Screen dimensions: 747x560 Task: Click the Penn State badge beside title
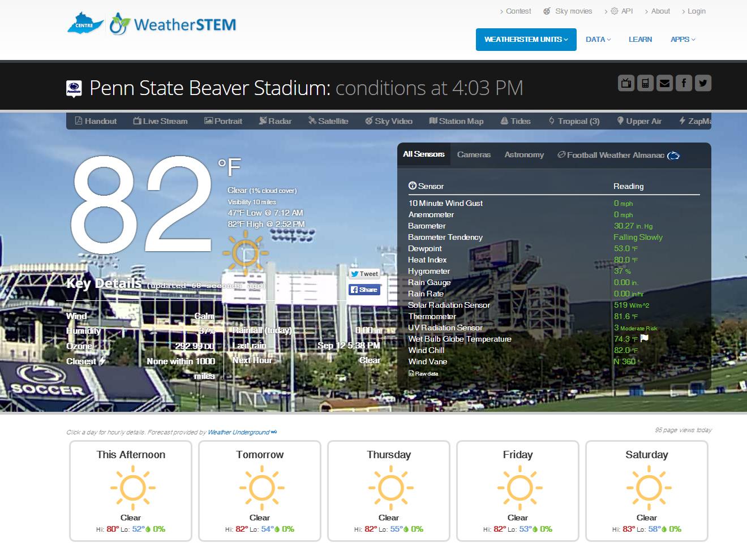(74, 89)
